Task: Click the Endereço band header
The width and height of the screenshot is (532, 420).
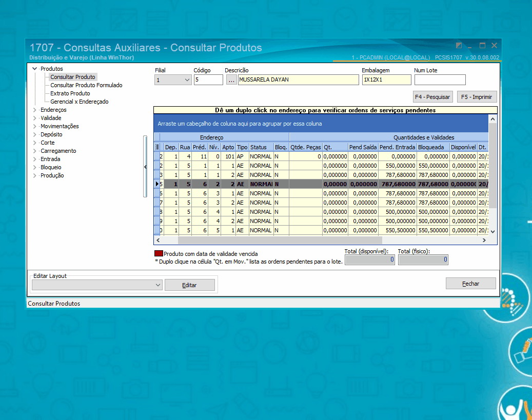Action: (224, 137)
